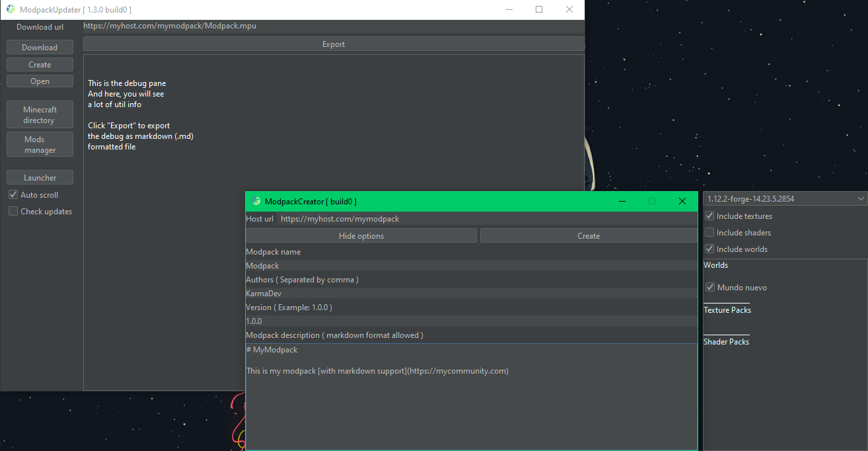
Task: Uncheck Include worlds option
Action: pyautogui.click(x=709, y=249)
